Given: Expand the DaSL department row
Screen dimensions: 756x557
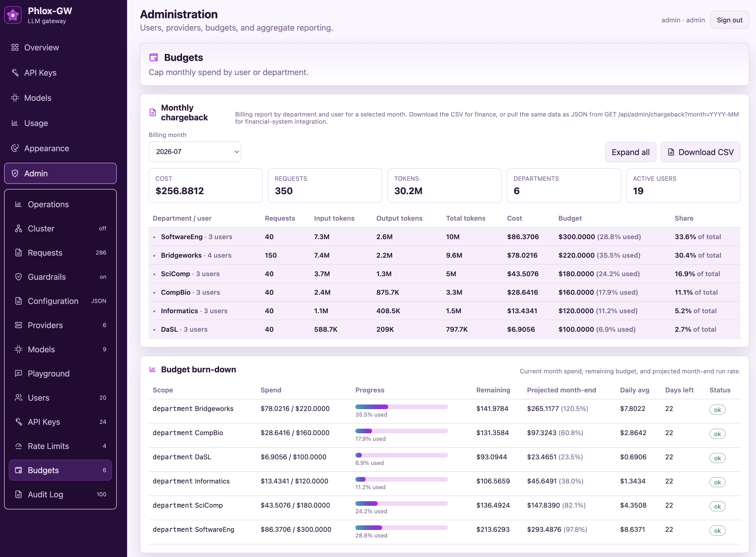Looking at the screenshot, I should click(x=154, y=330).
